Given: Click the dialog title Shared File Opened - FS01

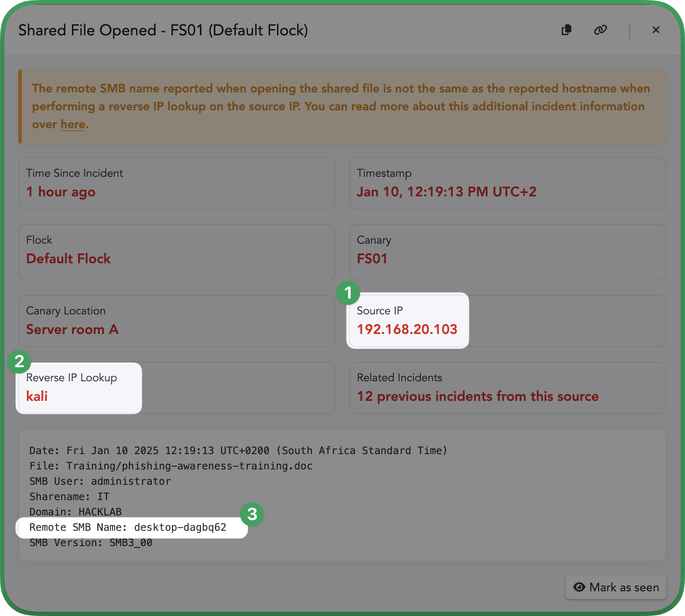Looking at the screenshot, I should pyautogui.click(x=163, y=30).
